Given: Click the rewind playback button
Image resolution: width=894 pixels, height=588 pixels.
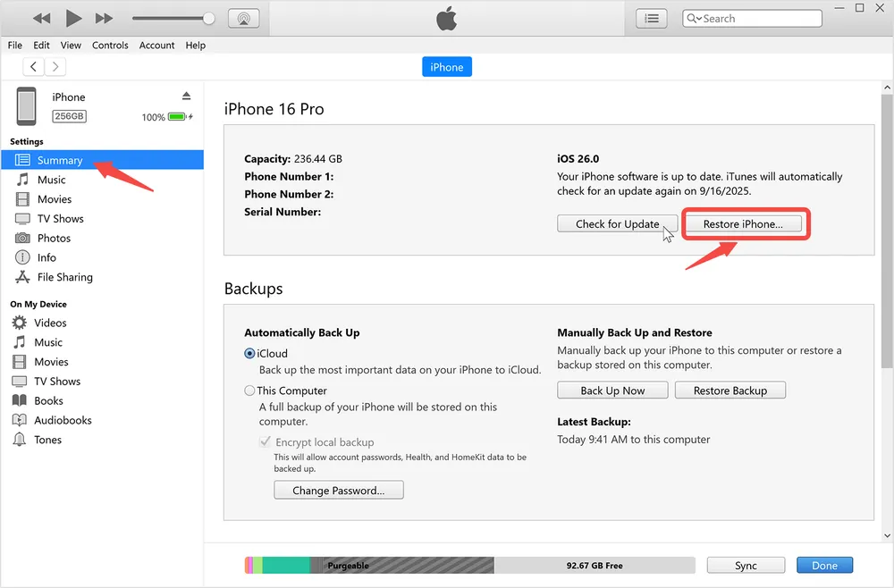Looking at the screenshot, I should pyautogui.click(x=42, y=18).
